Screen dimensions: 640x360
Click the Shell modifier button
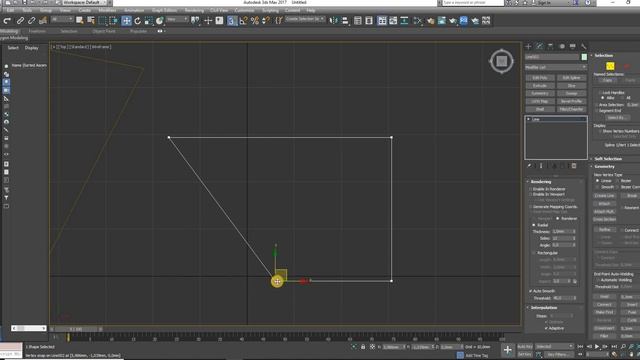(540, 109)
